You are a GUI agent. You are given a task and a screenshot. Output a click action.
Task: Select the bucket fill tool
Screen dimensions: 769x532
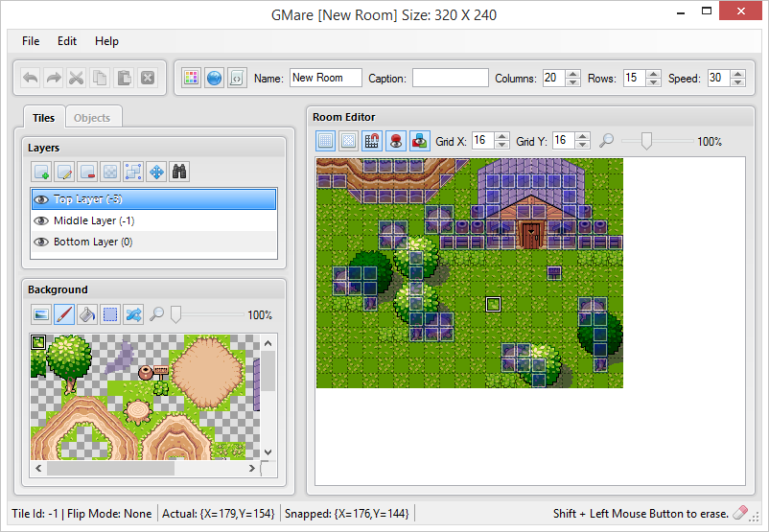point(87,314)
